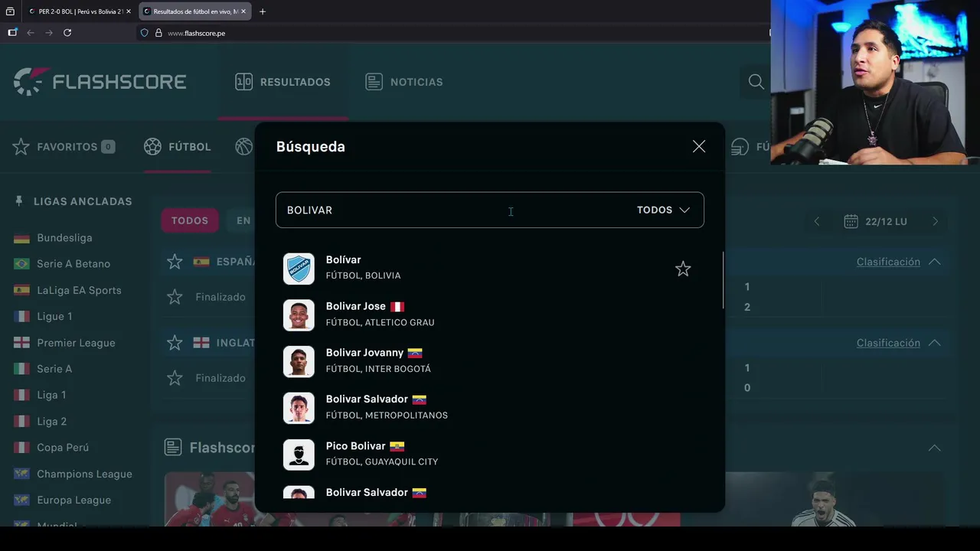Select Pico Bolivar of Guayaquil City
Screen dimensions: 980x551
490,455
